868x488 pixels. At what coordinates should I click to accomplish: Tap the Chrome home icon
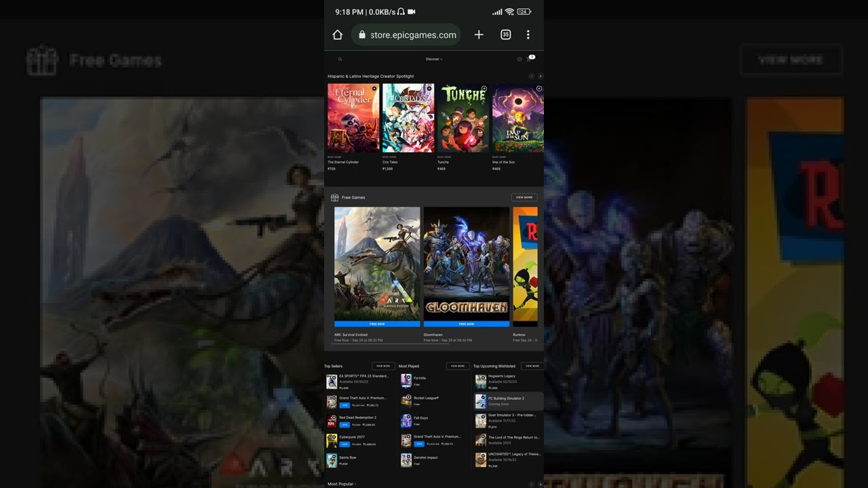(338, 35)
